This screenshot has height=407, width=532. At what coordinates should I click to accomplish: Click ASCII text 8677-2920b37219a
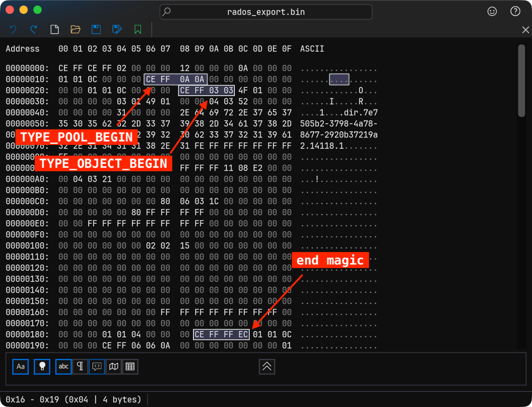(339, 135)
